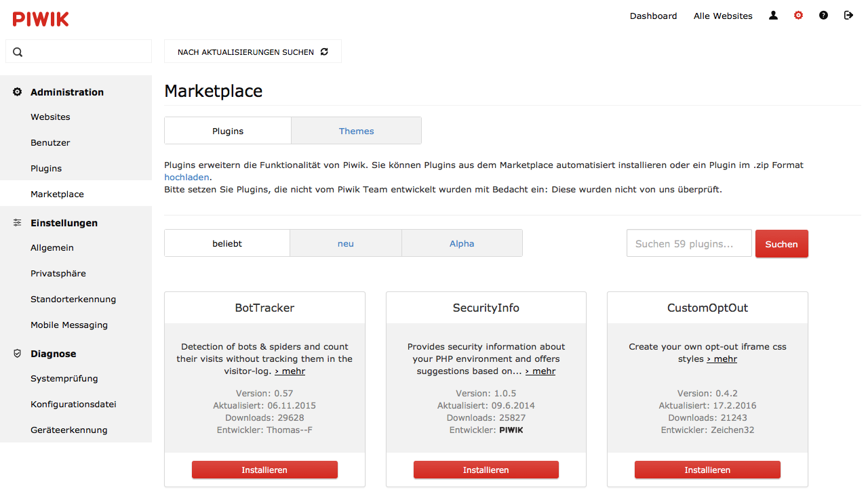Click Nach Aktualisierungen suchen button
The width and height of the screenshot is (868, 494).
(253, 52)
